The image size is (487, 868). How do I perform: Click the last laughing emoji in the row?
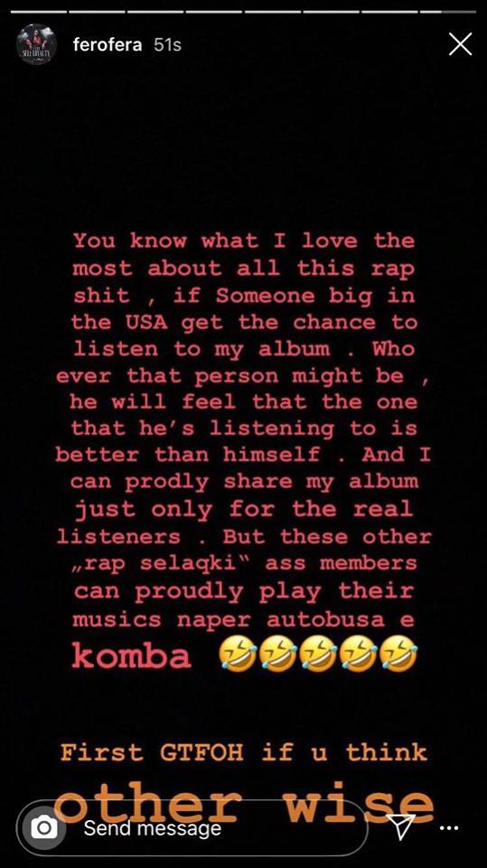tap(399, 657)
